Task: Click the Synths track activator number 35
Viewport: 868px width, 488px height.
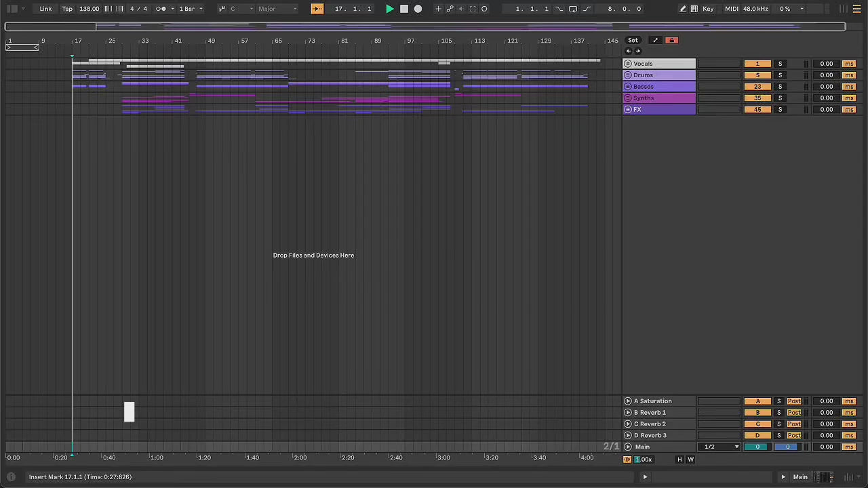Action: (x=757, y=98)
